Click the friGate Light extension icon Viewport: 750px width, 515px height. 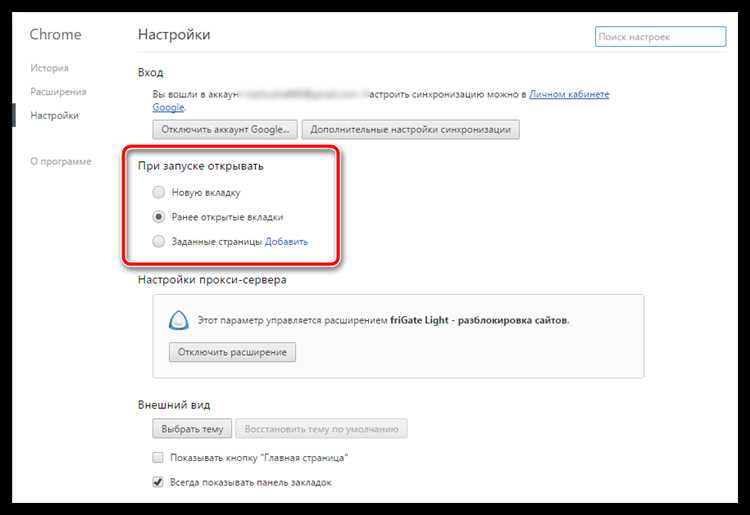click(179, 320)
